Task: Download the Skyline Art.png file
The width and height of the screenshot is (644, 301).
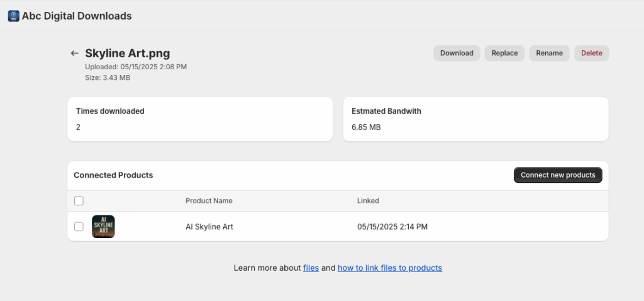Action: coord(457,53)
